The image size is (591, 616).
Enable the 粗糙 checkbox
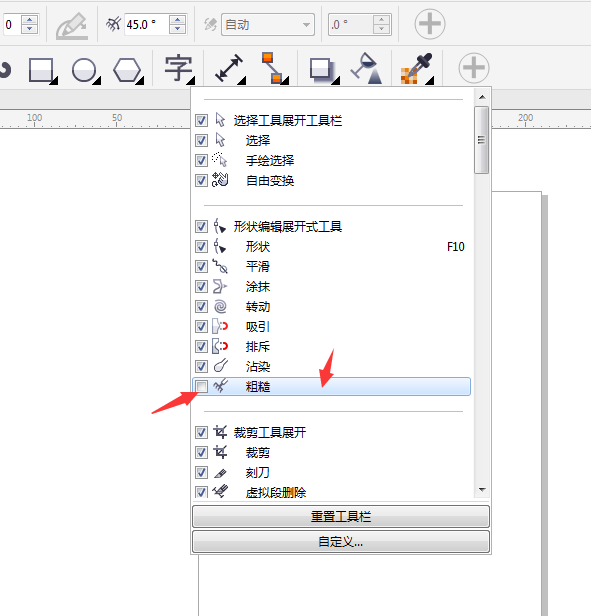click(x=202, y=387)
